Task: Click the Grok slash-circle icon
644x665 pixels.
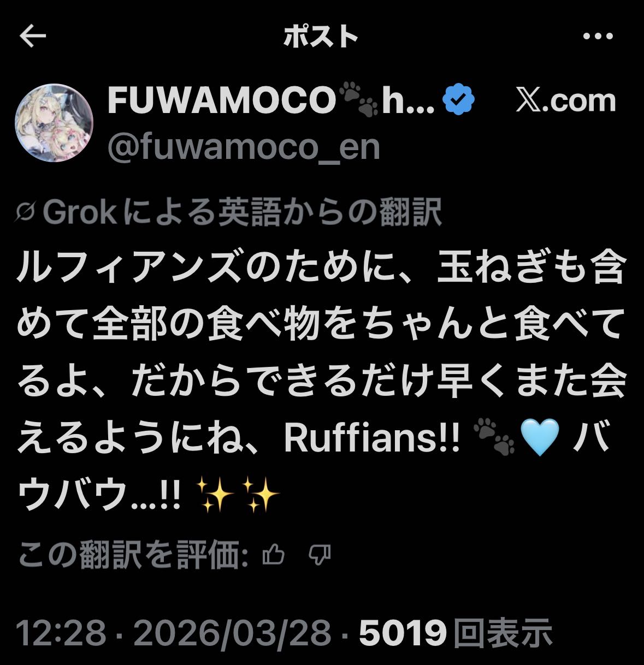Action: [26, 212]
